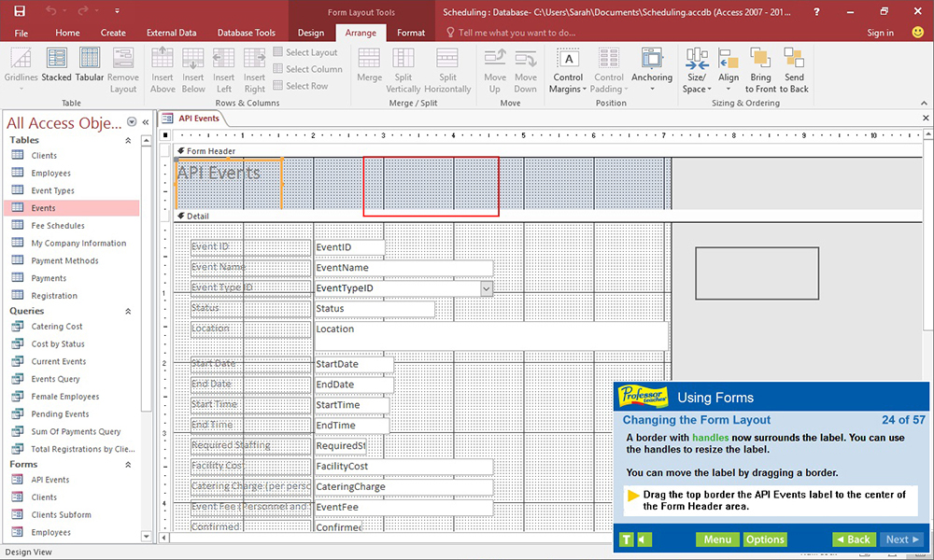934x560 pixels.
Task: Click the Move Up icon
Action: (495, 58)
